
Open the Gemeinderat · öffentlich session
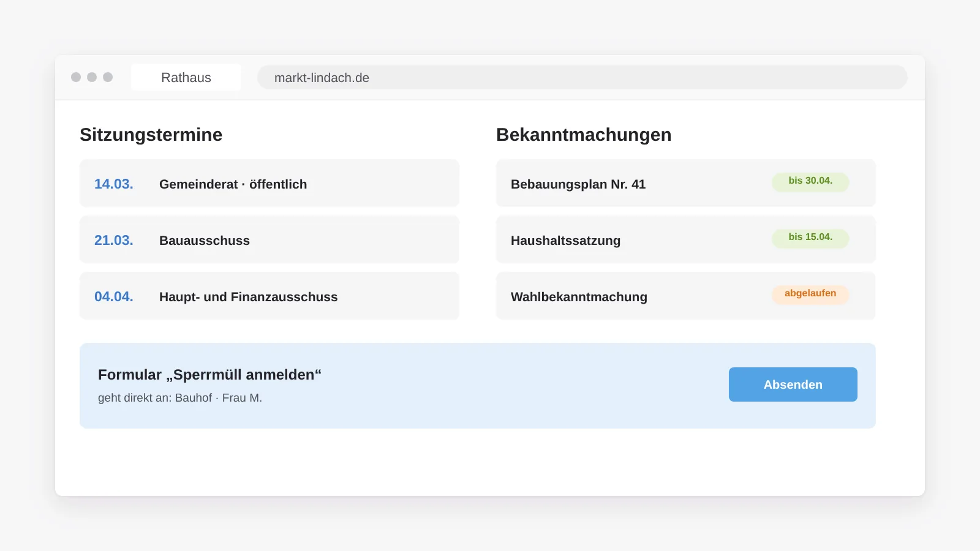(269, 184)
